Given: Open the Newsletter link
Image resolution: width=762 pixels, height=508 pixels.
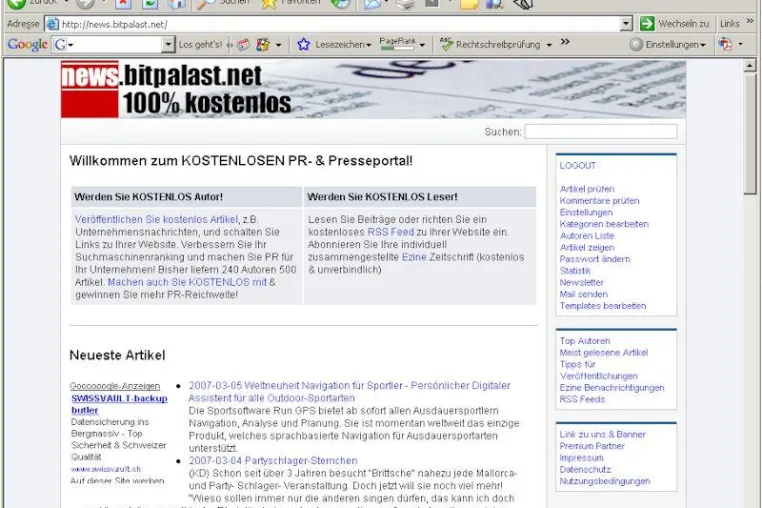Looking at the screenshot, I should 581,282.
